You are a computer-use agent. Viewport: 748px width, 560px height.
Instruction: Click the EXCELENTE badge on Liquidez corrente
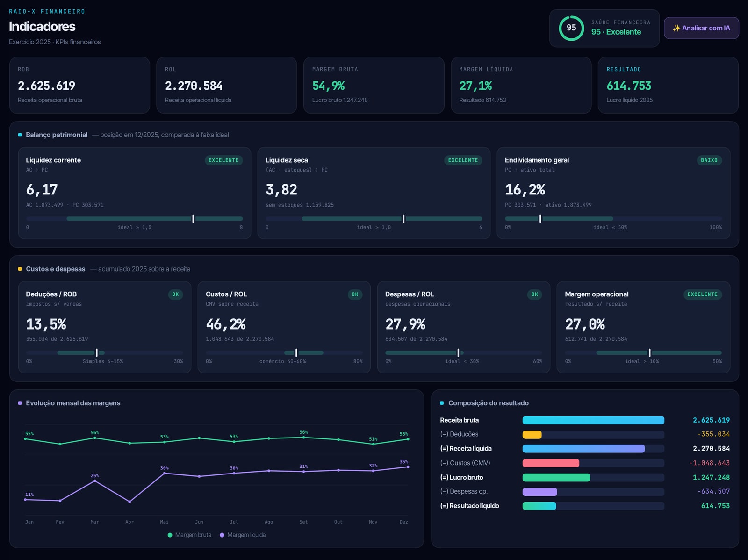point(223,160)
